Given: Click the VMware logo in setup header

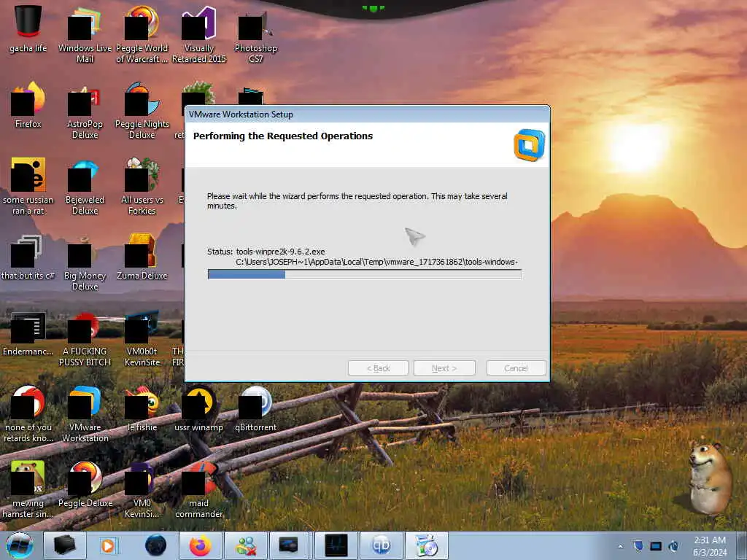Looking at the screenshot, I should [529, 145].
